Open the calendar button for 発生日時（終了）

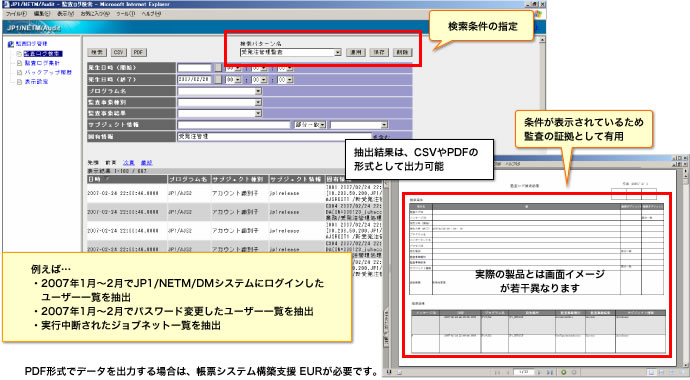[x=218, y=80]
